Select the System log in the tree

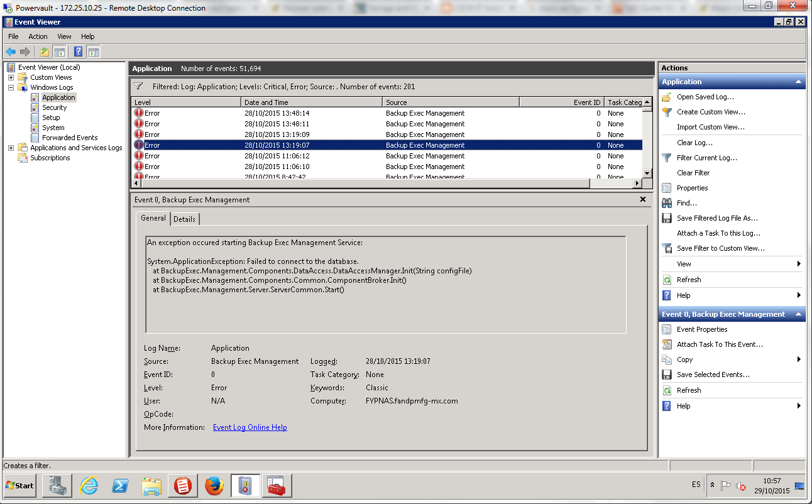pos(55,127)
